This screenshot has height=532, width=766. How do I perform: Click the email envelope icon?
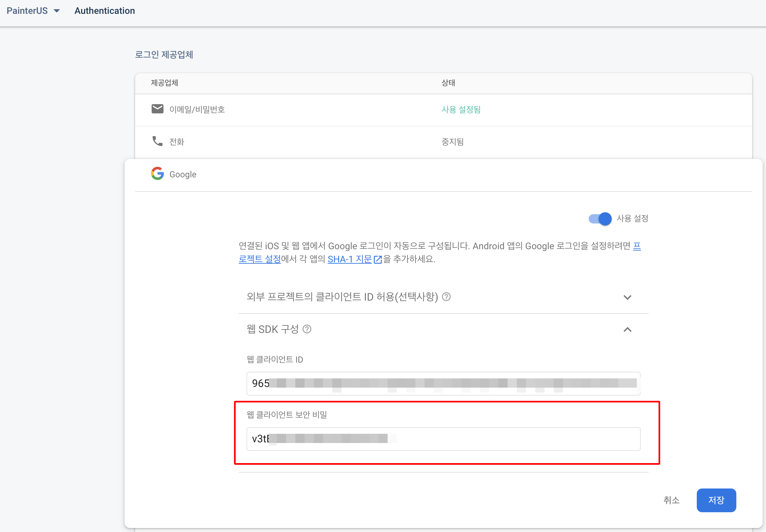pos(157,109)
